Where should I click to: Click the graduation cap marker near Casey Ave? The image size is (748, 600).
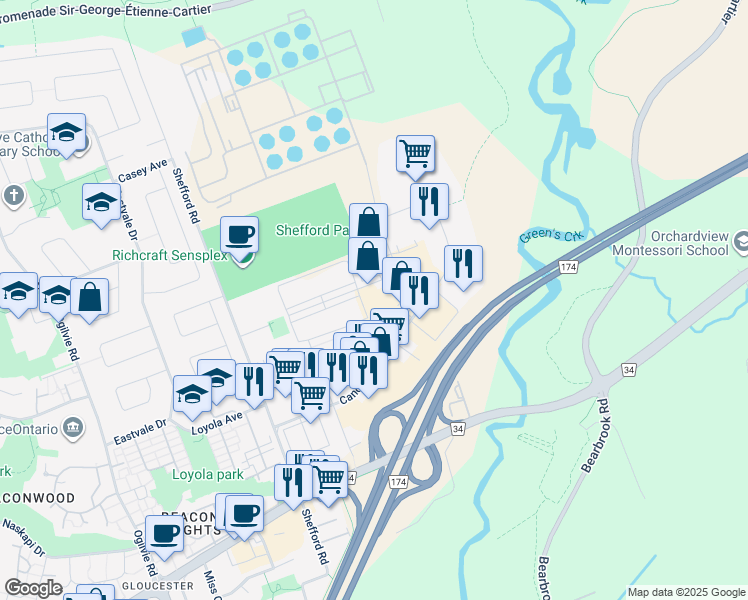click(x=101, y=204)
